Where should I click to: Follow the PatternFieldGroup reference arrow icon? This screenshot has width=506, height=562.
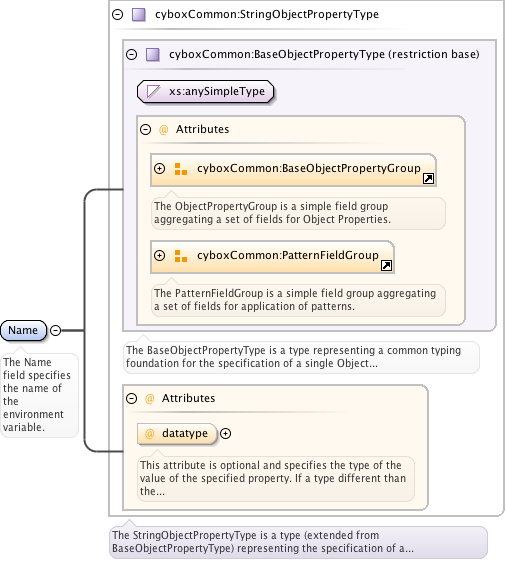[386, 265]
